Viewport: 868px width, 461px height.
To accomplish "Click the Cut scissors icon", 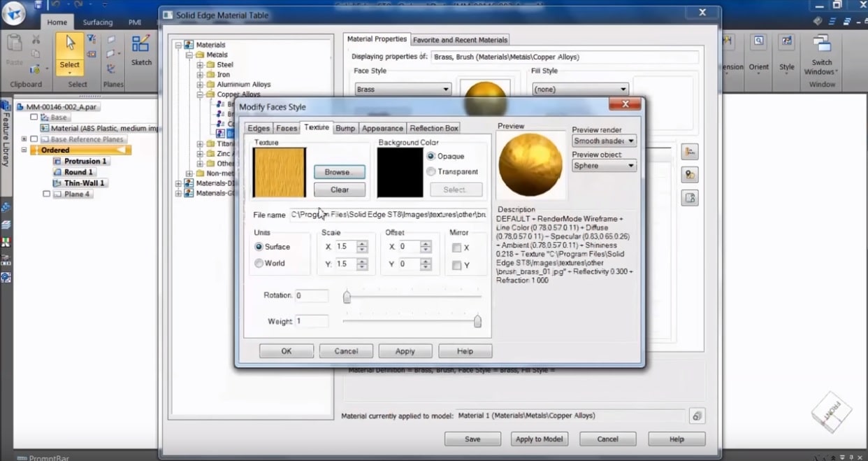I will tap(36, 40).
